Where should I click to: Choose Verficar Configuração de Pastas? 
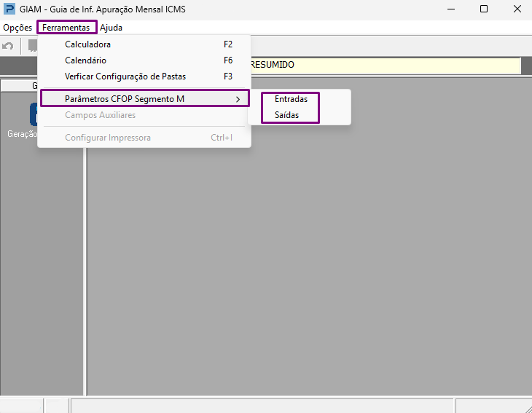[144, 76]
